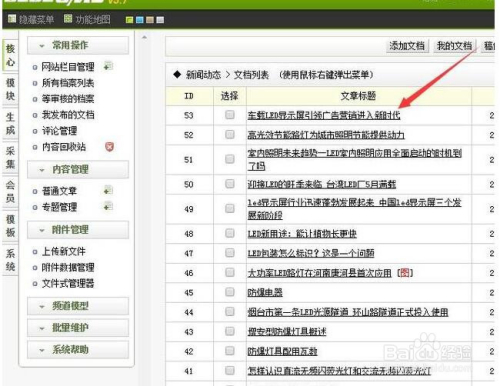500x386 pixels.
Task: Click the 隐藏菜单 icon in top bar
Action: 12,19
